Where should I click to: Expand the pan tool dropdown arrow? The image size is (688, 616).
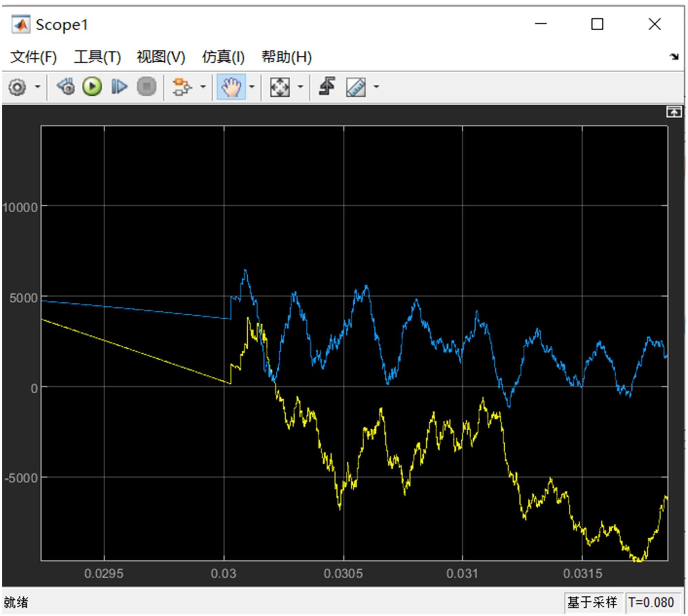pos(252,87)
